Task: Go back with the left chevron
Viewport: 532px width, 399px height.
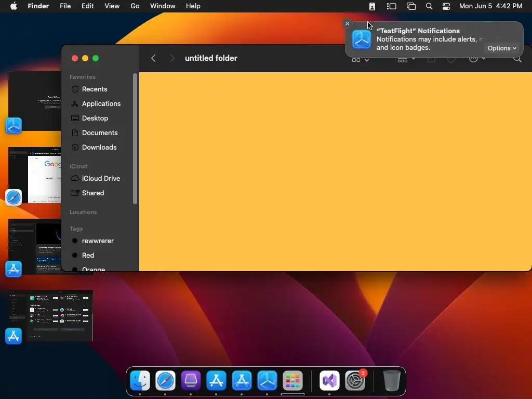Action: [x=153, y=58]
